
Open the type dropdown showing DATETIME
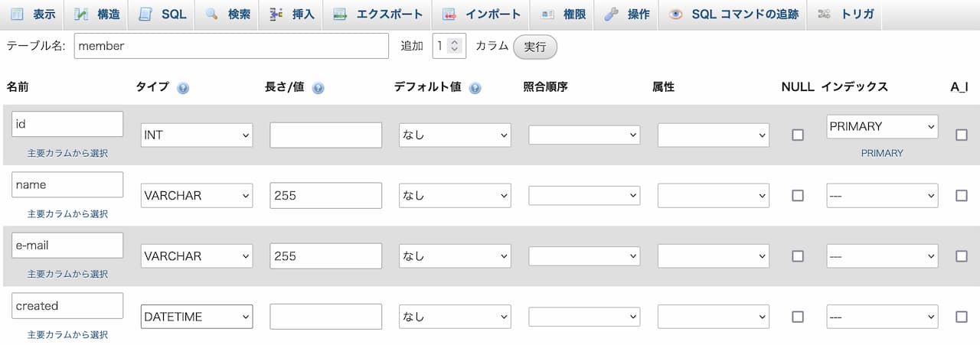tap(197, 316)
